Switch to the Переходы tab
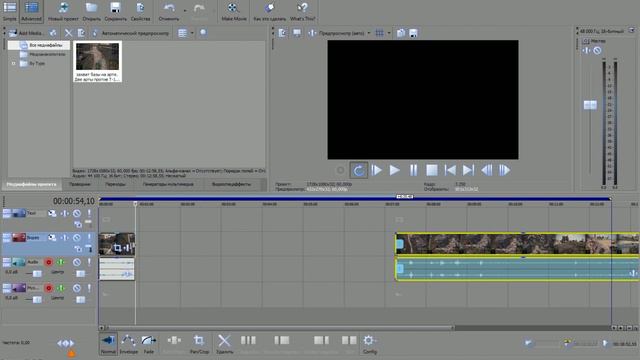The width and height of the screenshot is (640, 360). click(116, 184)
